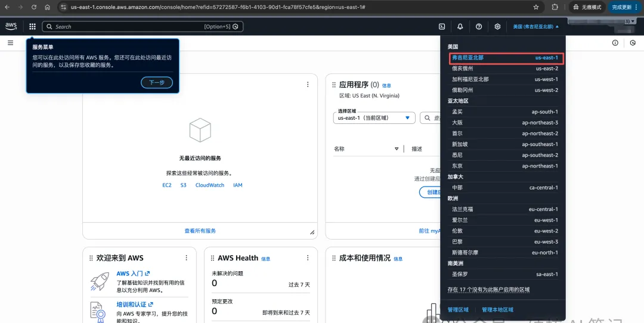Open browser extensions puzzle icon

click(555, 7)
